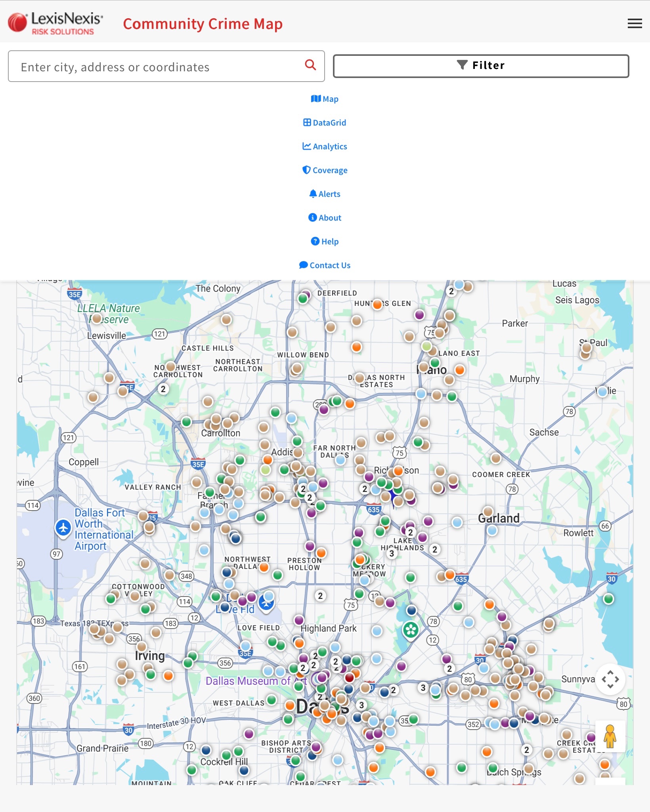Viewport: 650px width, 812px height.
Task: Click the orange crime marker in Hunters Glen
Action: click(x=377, y=304)
